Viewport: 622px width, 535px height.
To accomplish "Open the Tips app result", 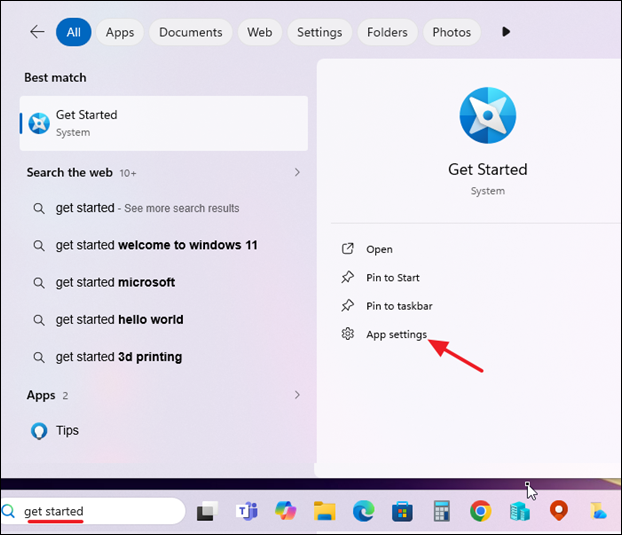I will point(164,431).
